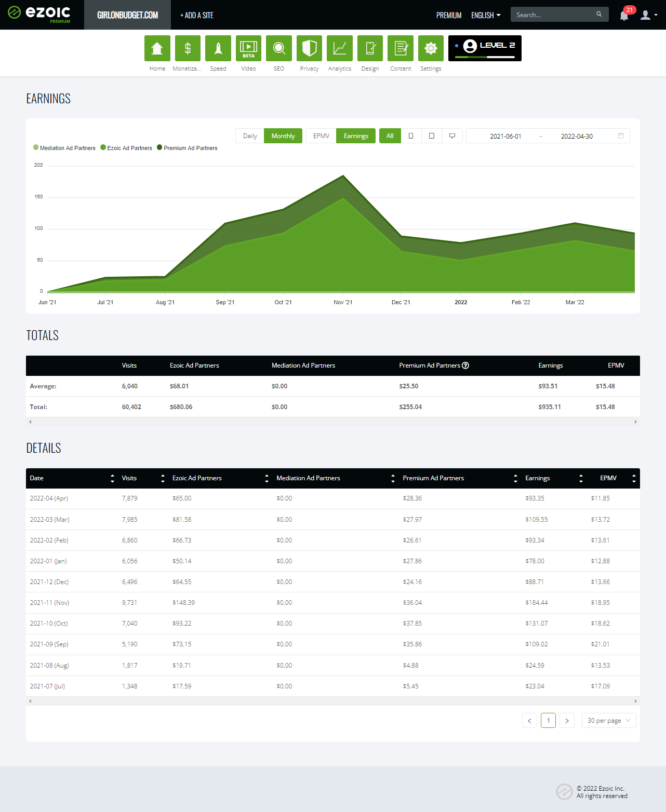This screenshot has width=666, height=812.
Task: Filter by mobile device icon
Action: pos(411,136)
